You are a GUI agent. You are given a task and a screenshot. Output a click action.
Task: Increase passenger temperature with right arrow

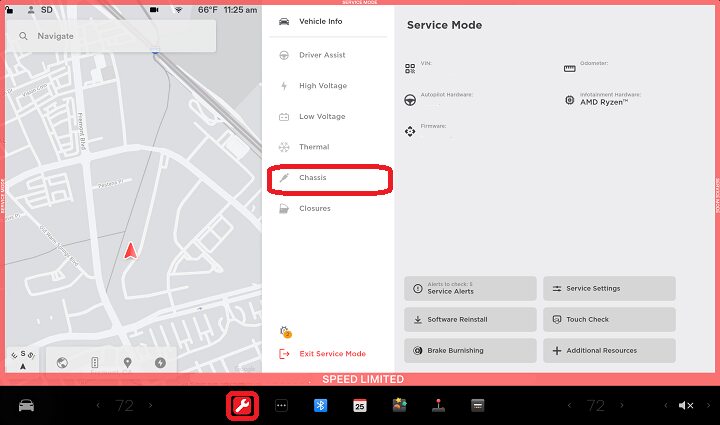coord(622,405)
